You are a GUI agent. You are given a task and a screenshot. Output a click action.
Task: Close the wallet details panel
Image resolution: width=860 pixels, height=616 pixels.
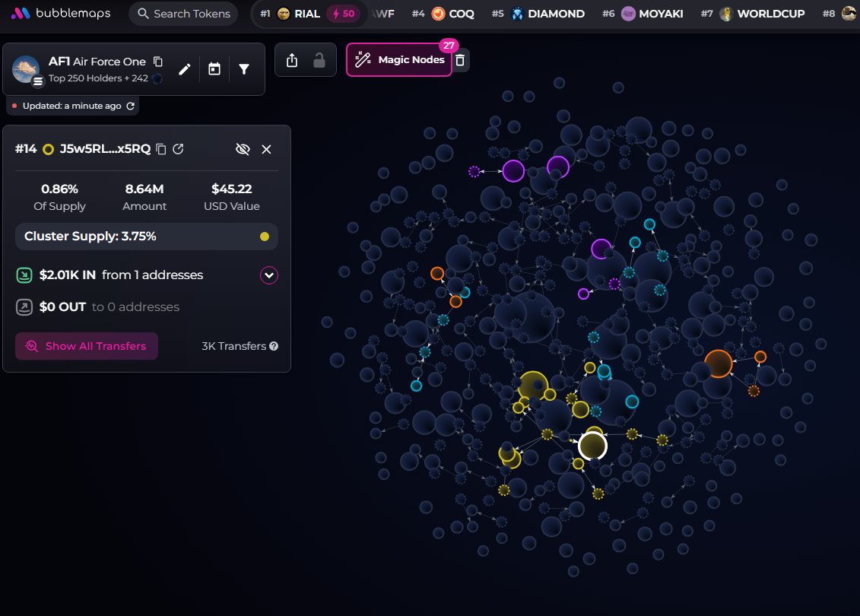(267, 149)
